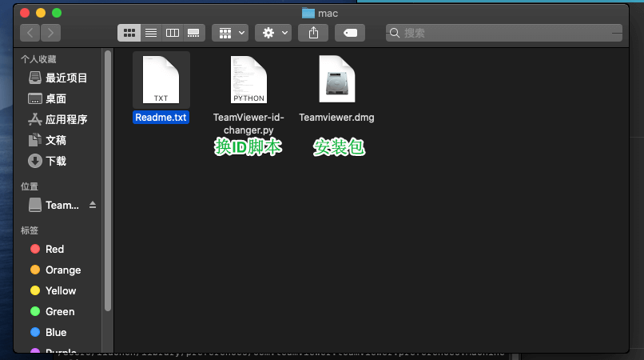Eject the Team... volume in sidebar
Image resolution: width=644 pixels, height=360 pixels.
coord(92,206)
